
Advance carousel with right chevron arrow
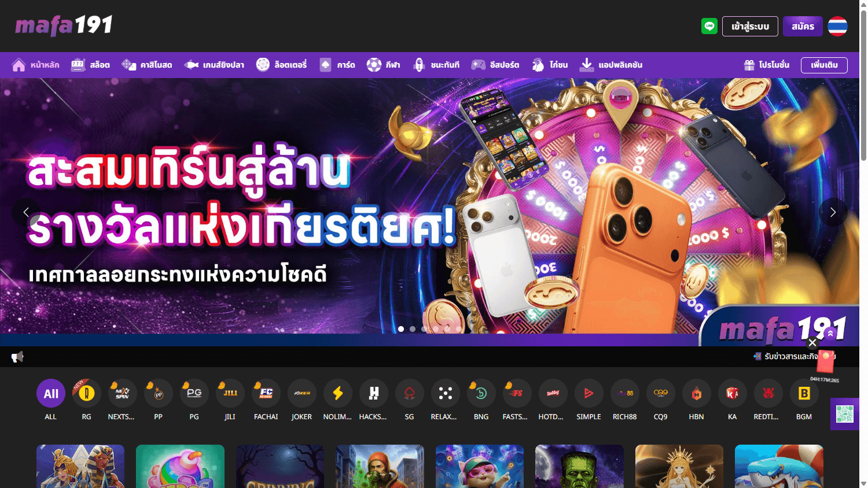click(833, 212)
